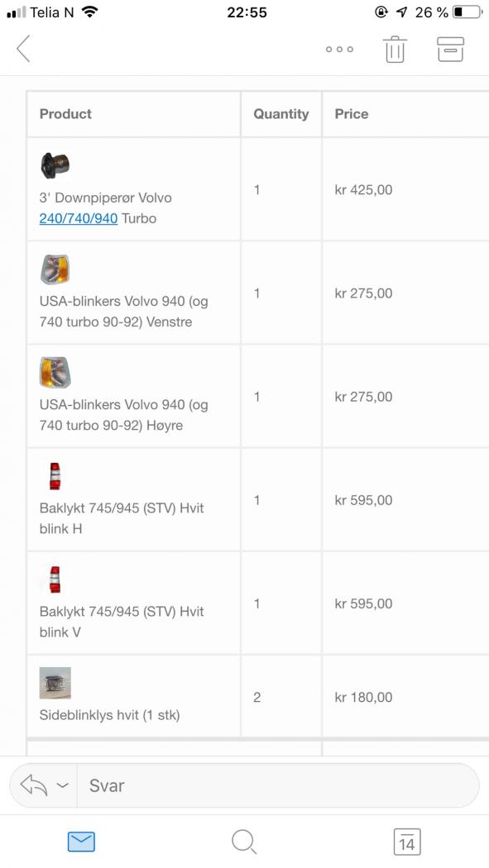Viewport: 489px width, 868px height.
Task: Expand the reply options chevron
Action: (x=63, y=785)
